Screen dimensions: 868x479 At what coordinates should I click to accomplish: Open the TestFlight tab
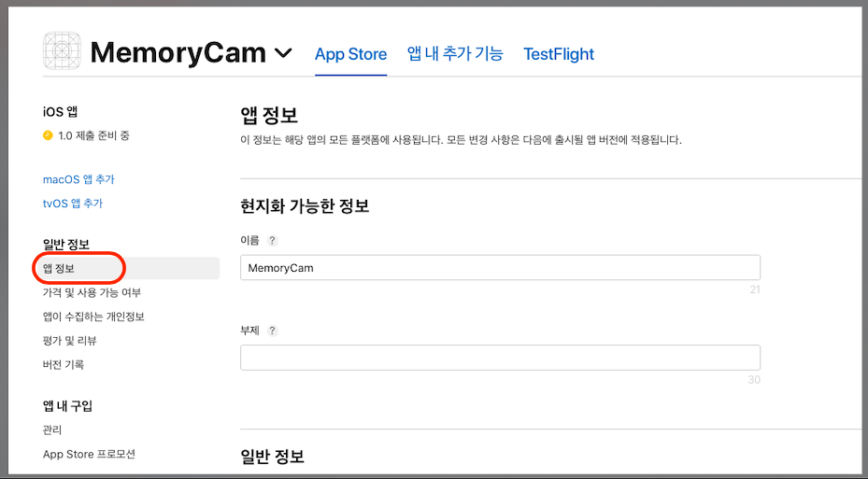(x=559, y=54)
